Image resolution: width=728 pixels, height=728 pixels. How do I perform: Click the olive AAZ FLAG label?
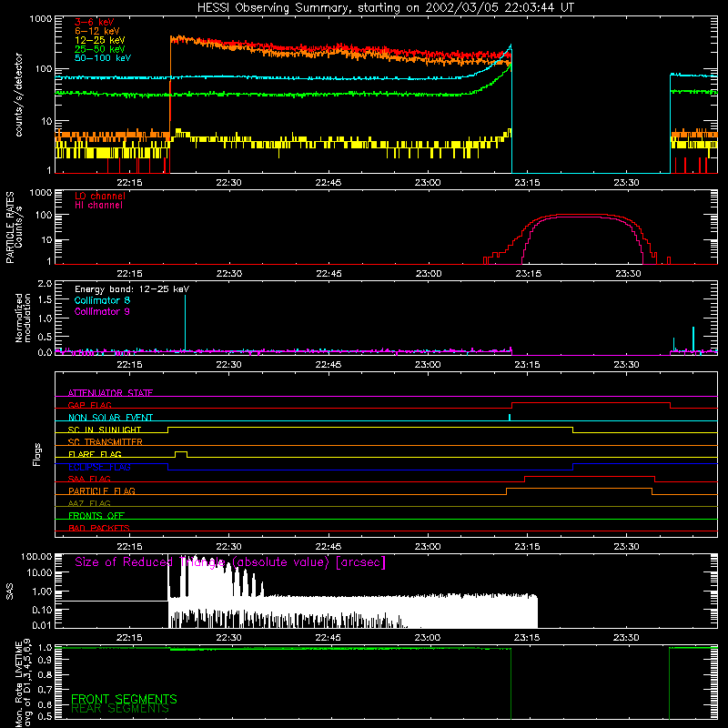(x=89, y=503)
